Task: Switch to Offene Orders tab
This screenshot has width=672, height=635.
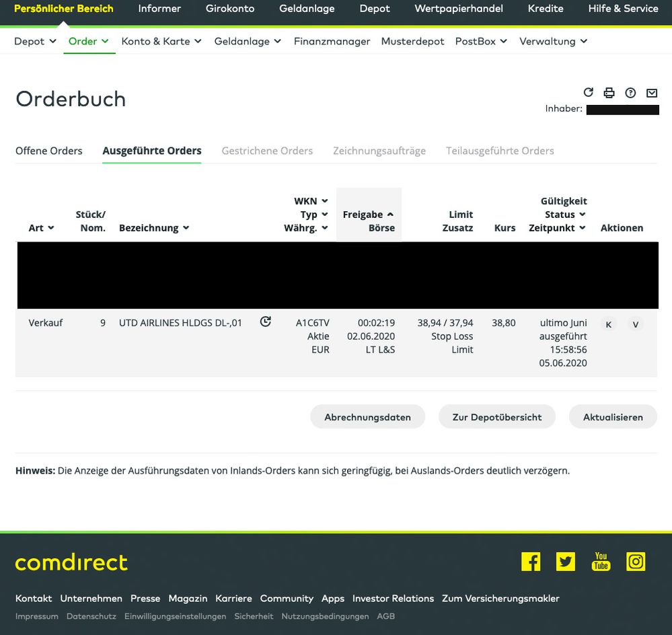Action: pos(49,151)
